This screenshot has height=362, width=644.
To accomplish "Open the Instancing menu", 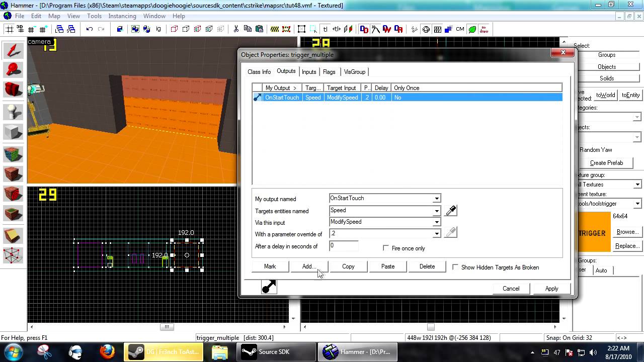I will point(122,16).
